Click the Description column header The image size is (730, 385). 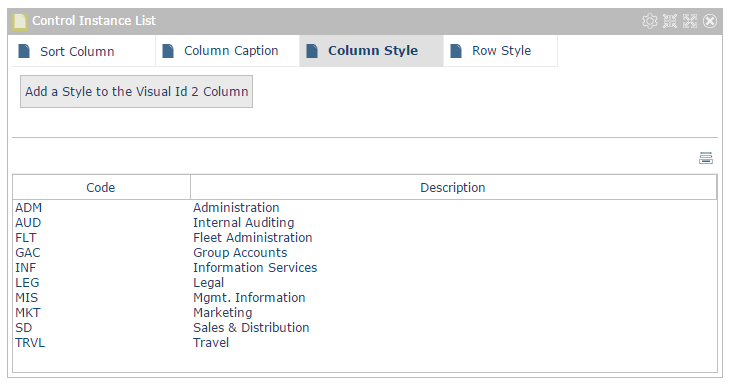coord(453,188)
